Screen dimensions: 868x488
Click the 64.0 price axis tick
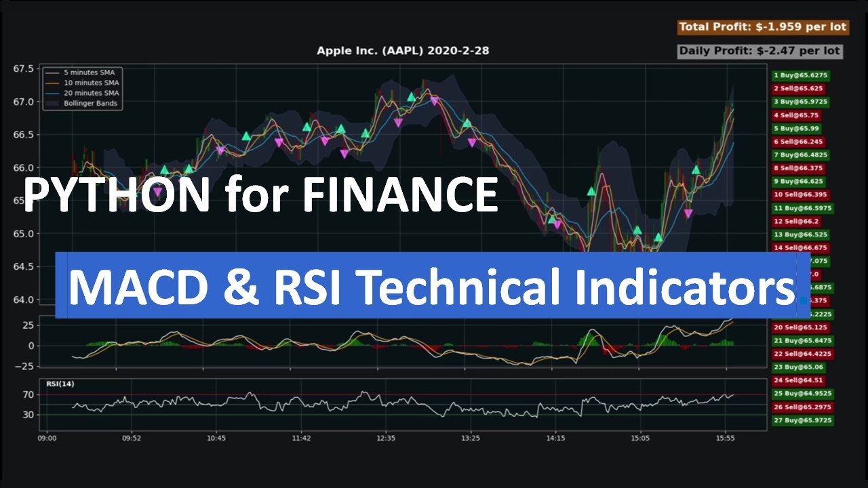pos(23,300)
